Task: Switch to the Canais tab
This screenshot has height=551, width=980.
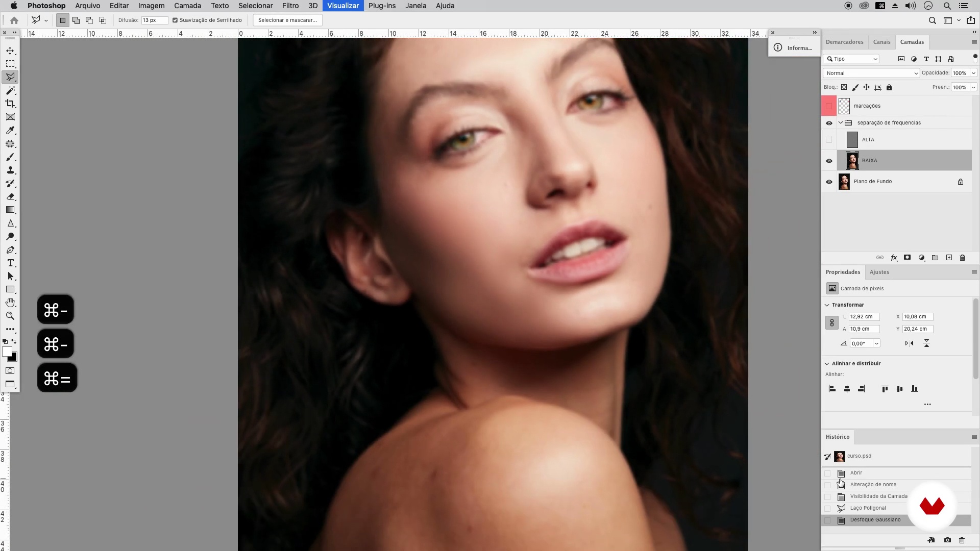Action: click(881, 42)
